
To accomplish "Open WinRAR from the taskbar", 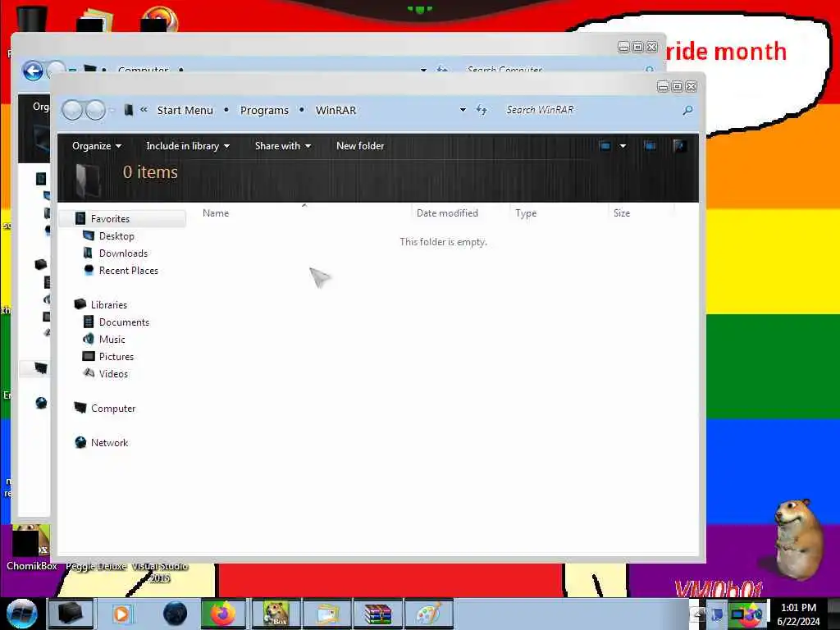I will (378, 614).
